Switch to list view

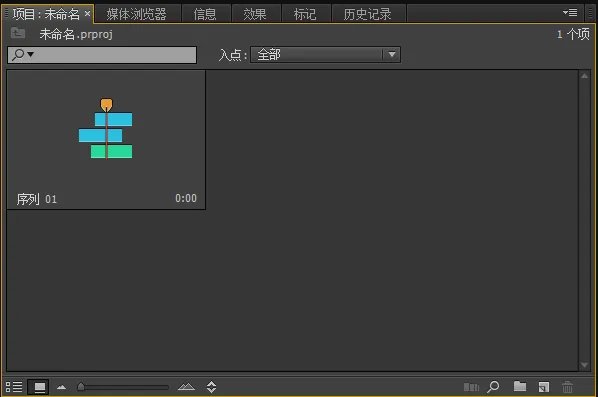point(14,387)
